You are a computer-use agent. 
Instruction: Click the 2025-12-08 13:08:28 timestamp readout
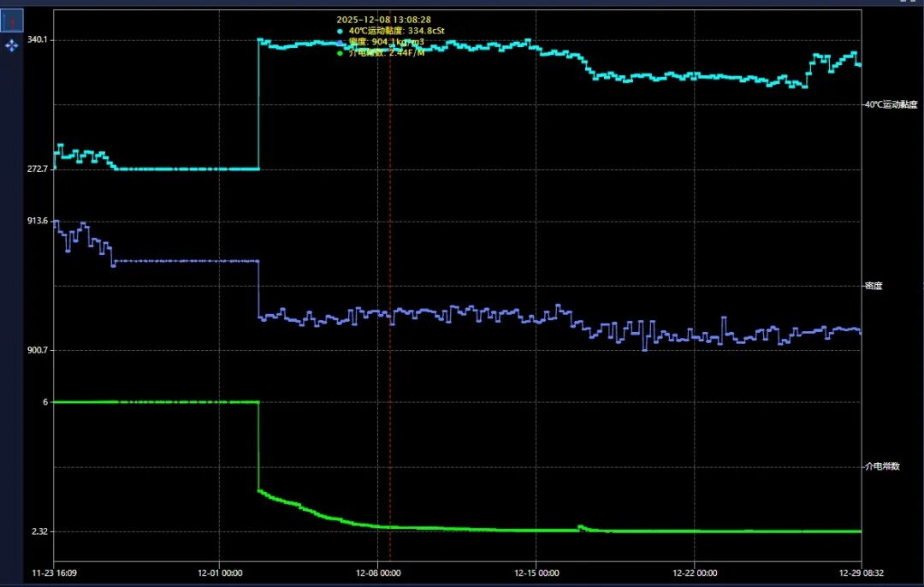(382, 19)
